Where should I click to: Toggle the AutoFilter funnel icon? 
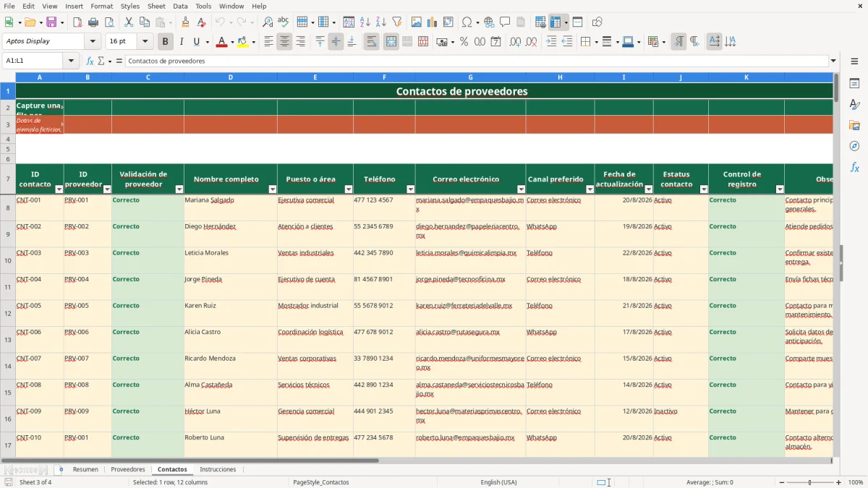[396, 22]
